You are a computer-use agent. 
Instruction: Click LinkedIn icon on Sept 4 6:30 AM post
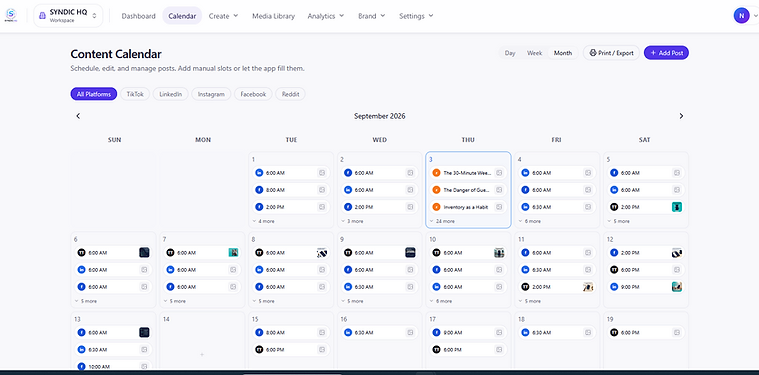click(525, 207)
